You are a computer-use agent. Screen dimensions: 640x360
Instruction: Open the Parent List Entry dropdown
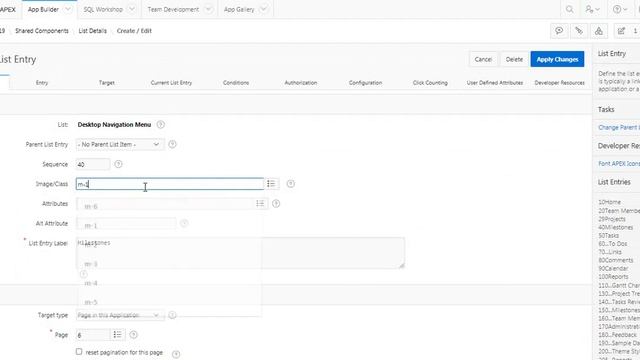120,144
